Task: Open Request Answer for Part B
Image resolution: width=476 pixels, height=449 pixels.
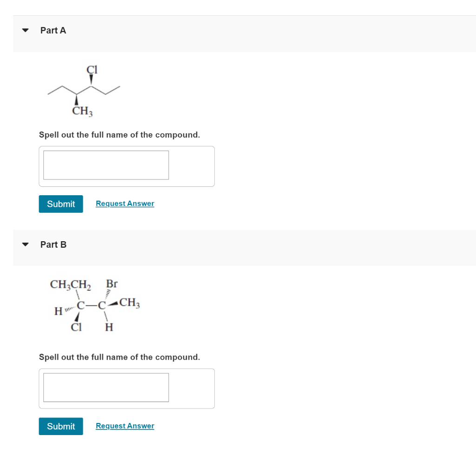Action: pyautogui.click(x=125, y=425)
